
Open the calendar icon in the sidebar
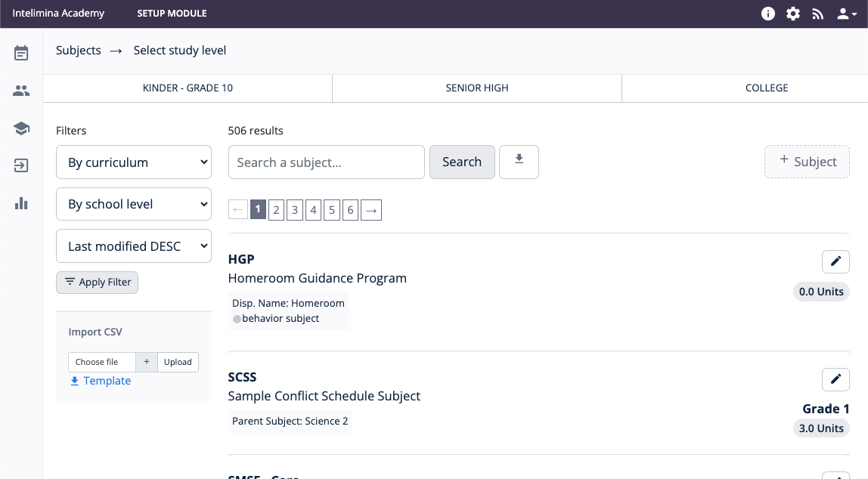click(x=21, y=53)
